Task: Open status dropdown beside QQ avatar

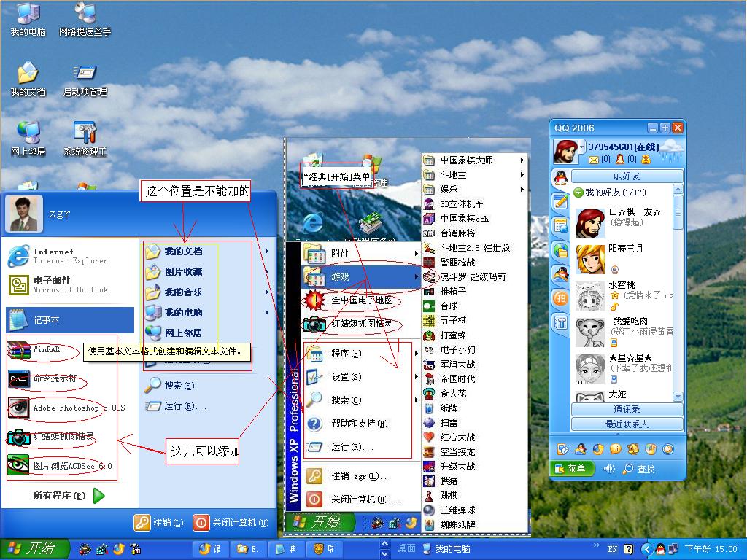Action: click(581, 146)
